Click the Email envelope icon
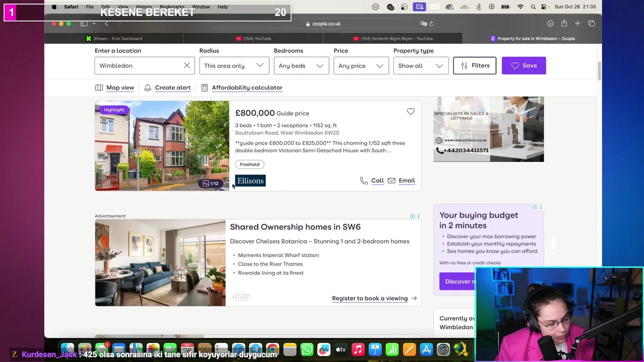The image size is (644, 362). click(391, 180)
